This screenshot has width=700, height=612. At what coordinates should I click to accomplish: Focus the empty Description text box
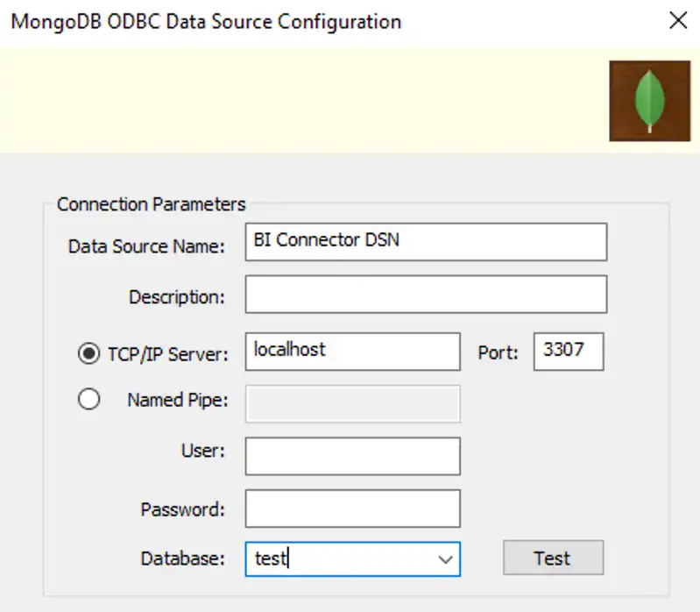(x=425, y=295)
